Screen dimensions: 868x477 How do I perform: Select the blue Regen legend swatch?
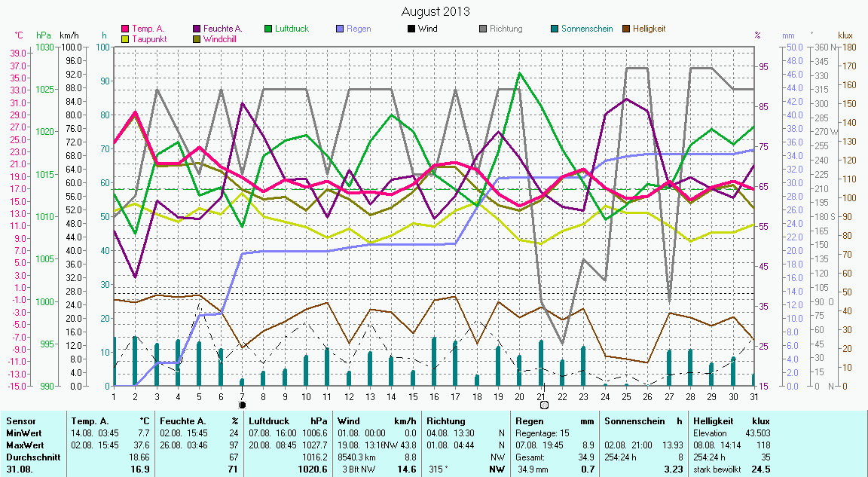tap(341, 29)
